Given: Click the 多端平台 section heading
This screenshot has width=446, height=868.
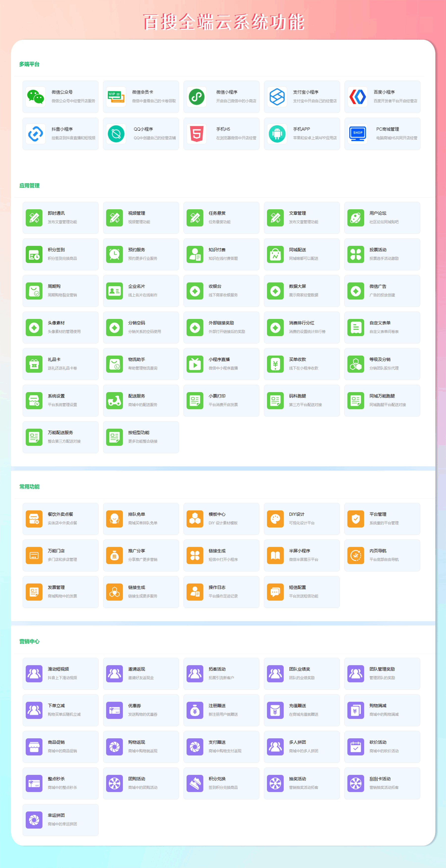Looking at the screenshot, I should point(29,64).
